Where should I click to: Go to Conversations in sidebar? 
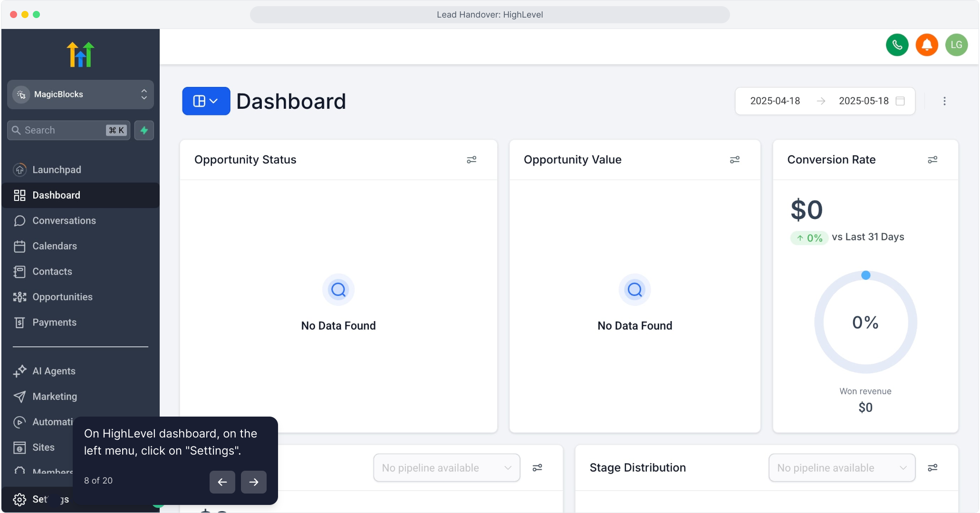click(64, 221)
